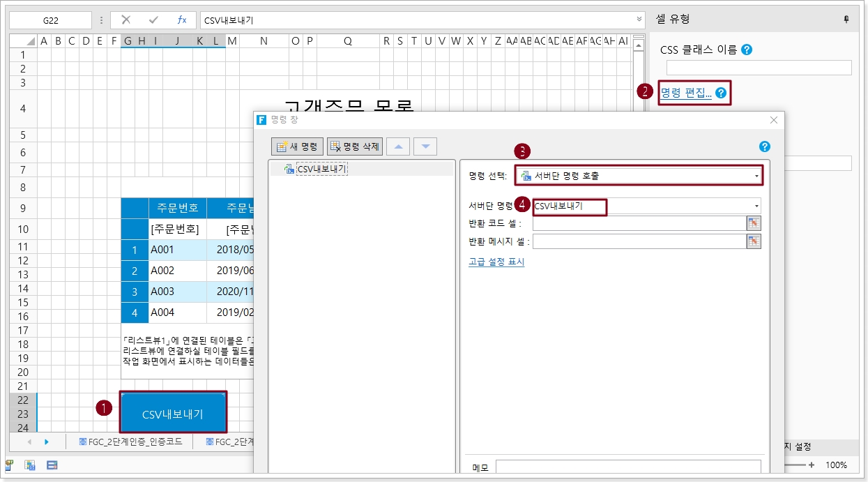Image resolution: width=868 pixels, height=482 pixels.
Task: Click the help icon beside CSS 클래스 이름
Action: point(747,50)
